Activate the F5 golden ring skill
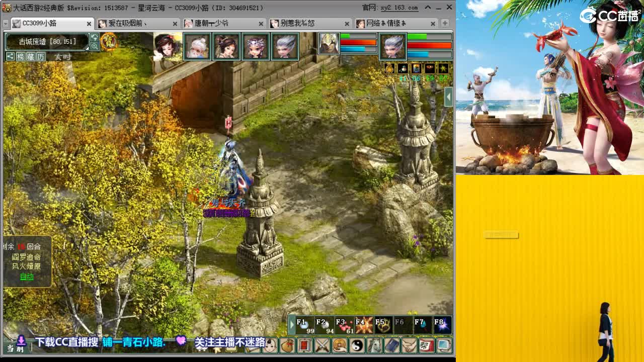 383,325
